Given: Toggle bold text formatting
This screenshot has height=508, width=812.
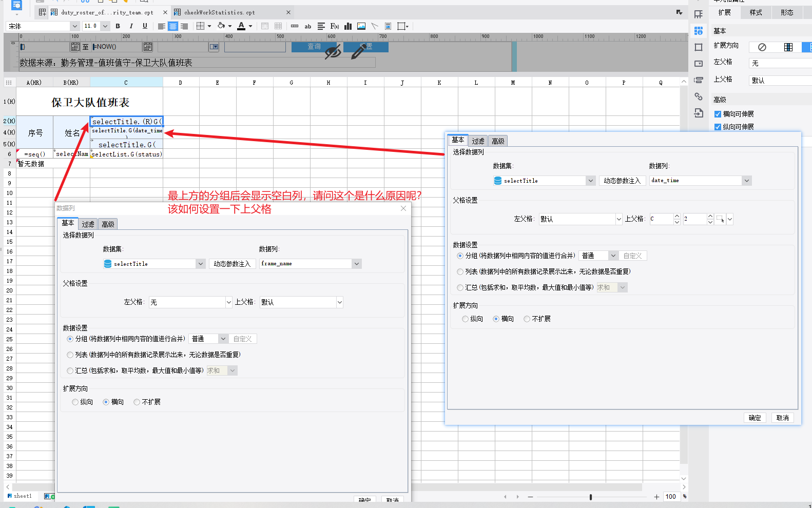Looking at the screenshot, I should pos(118,26).
